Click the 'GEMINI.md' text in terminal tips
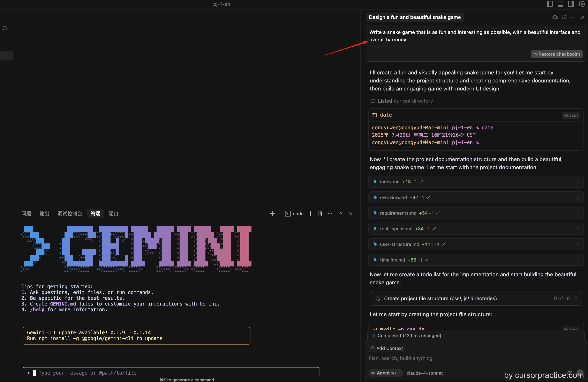 coord(63,304)
